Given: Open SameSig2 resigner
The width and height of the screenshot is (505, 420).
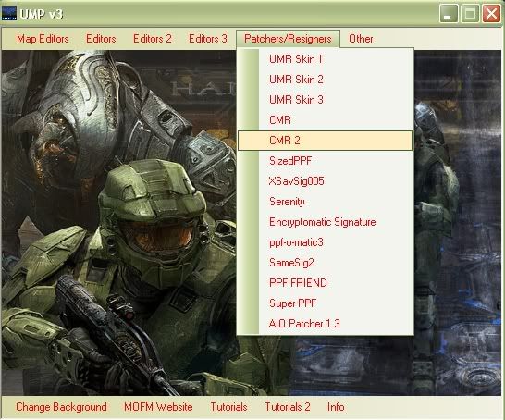Looking at the screenshot, I should click(x=325, y=263).
